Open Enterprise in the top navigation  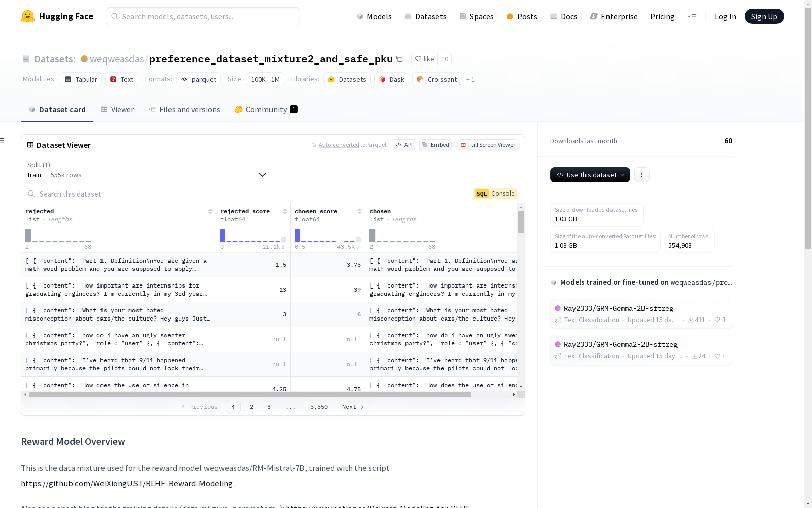tap(614, 16)
